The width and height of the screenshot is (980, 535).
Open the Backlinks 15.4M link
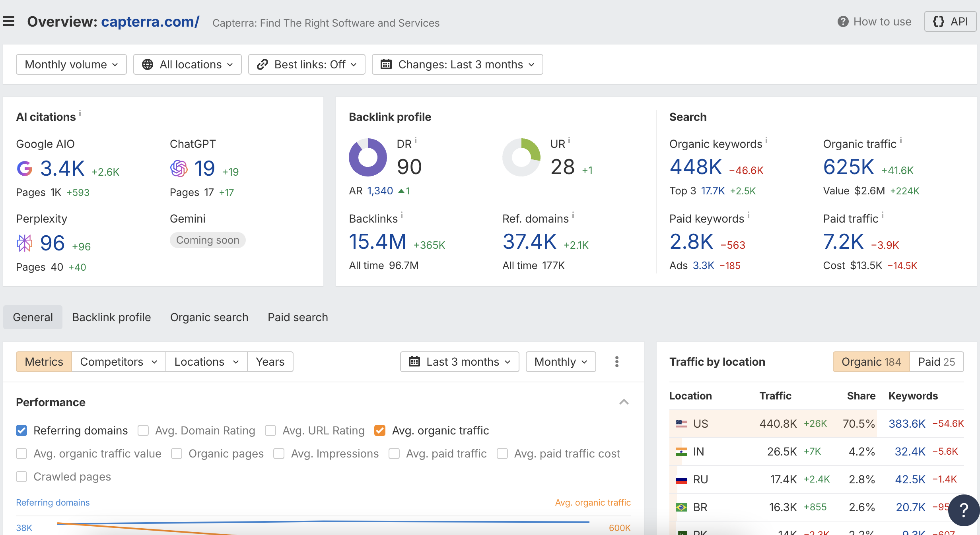coord(377,242)
